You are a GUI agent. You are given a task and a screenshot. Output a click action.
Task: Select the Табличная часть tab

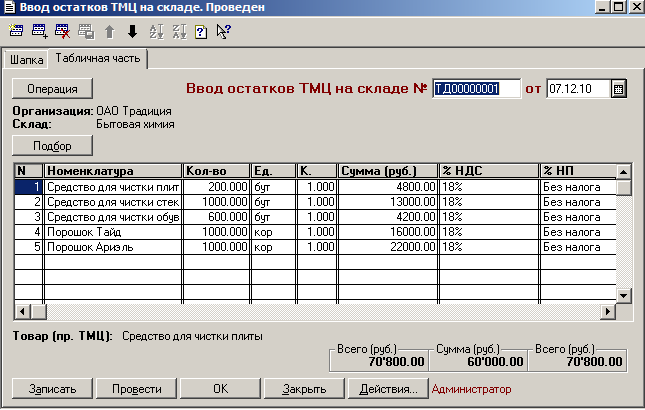(99, 59)
